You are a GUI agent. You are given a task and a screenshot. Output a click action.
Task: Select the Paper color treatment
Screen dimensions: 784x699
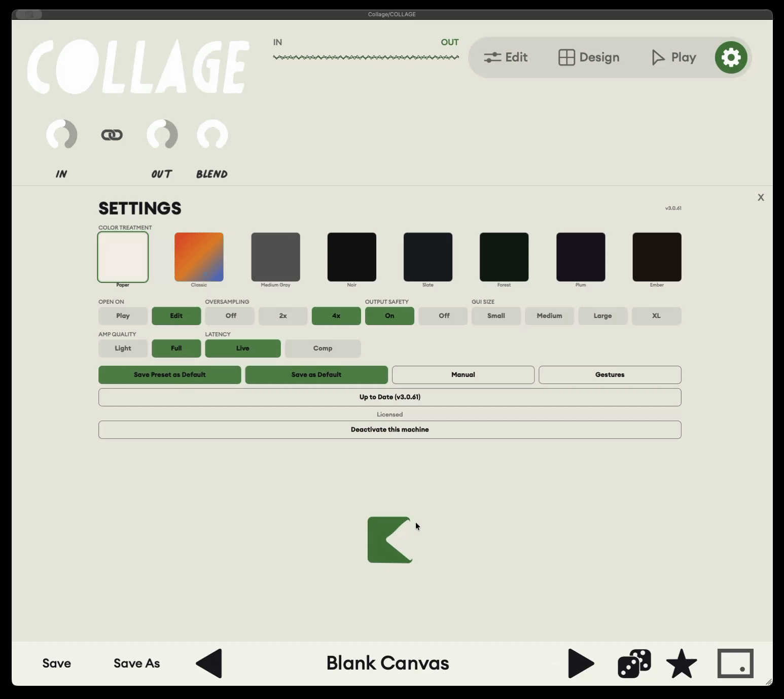point(123,257)
